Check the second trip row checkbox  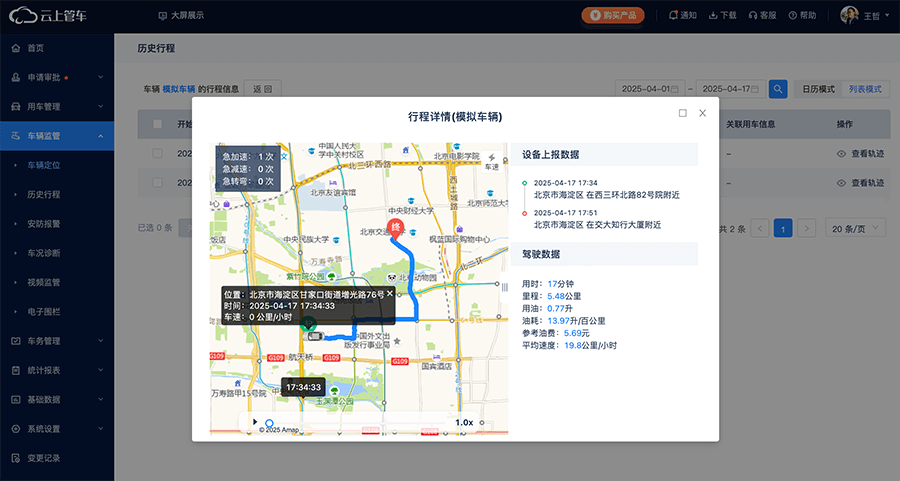click(x=157, y=183)
